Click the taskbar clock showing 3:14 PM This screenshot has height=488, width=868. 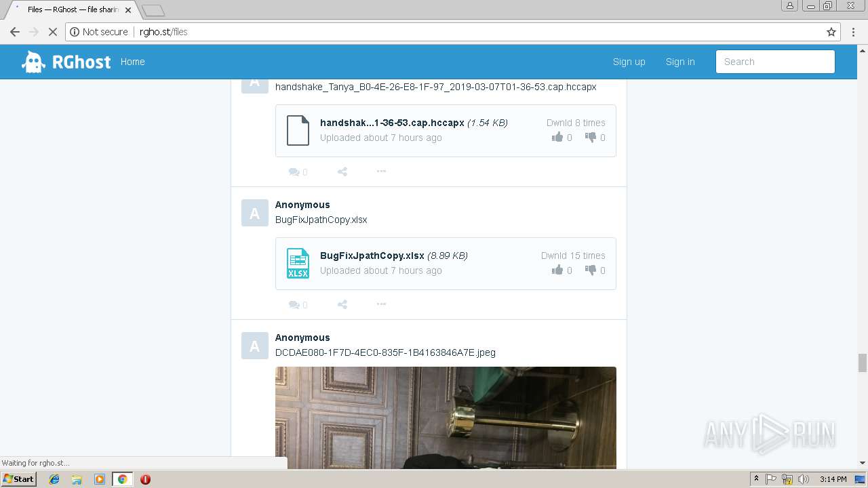click(x=833, y=479)
